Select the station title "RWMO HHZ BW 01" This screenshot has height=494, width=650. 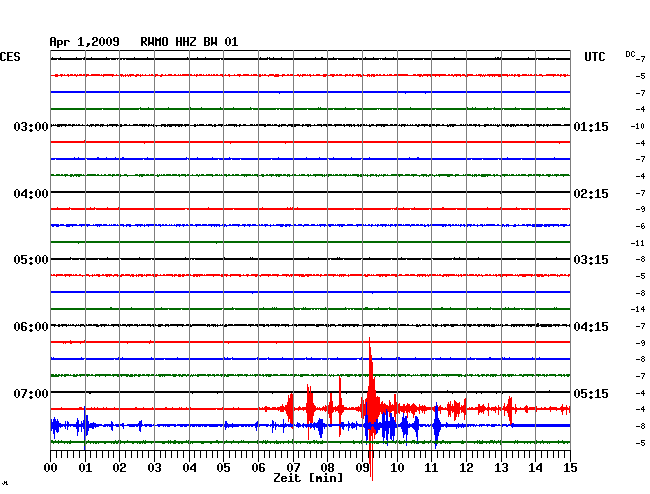point(189,42)
